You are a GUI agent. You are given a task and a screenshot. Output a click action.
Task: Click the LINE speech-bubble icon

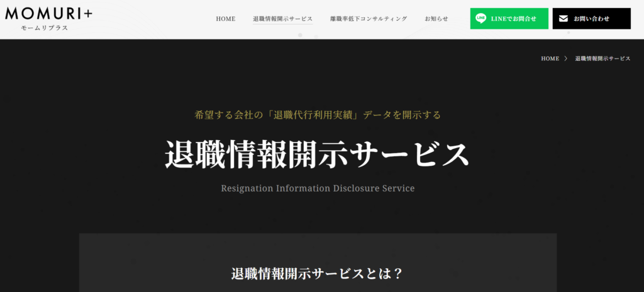[x=481, y=18]
